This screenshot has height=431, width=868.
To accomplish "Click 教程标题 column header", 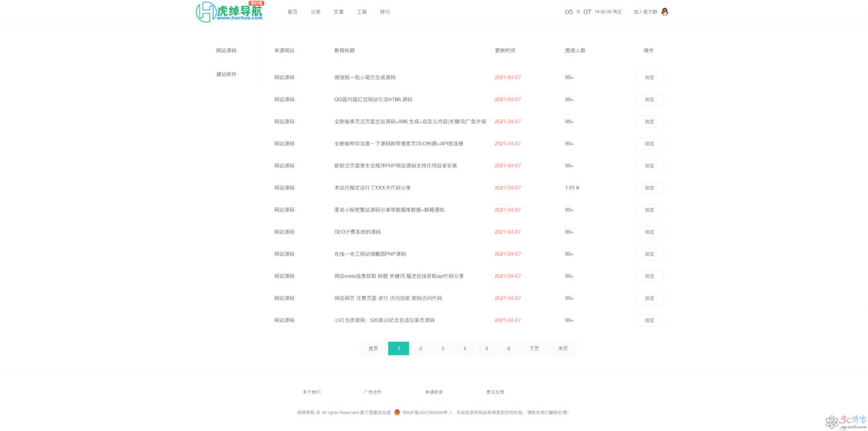I will tap(344, 50).
